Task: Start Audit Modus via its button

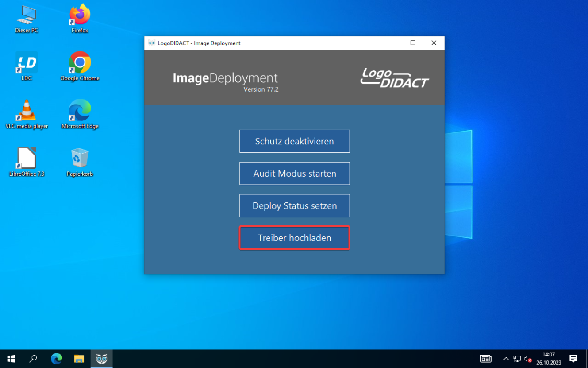Action: point(295,174)
